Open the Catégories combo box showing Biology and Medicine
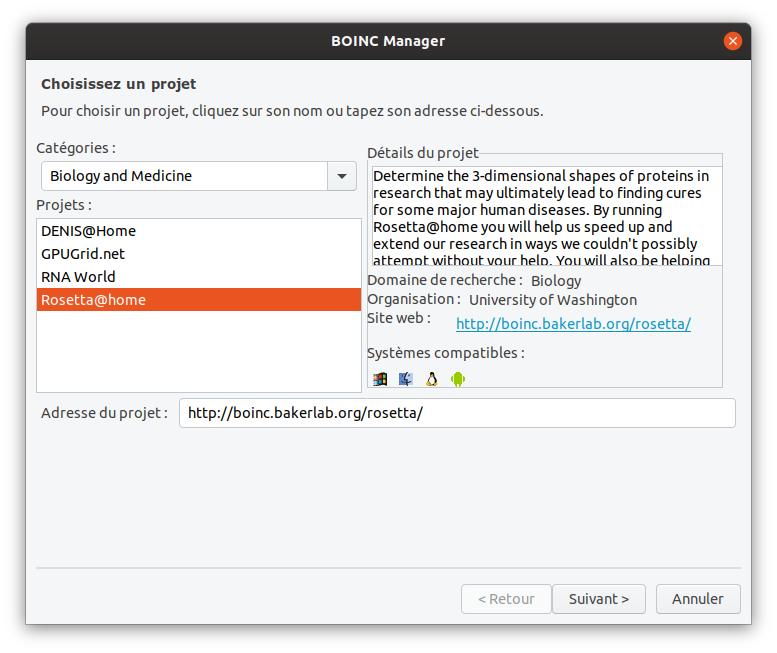The image size is (777, 653). pyautogui.click(x=185, y=176)
